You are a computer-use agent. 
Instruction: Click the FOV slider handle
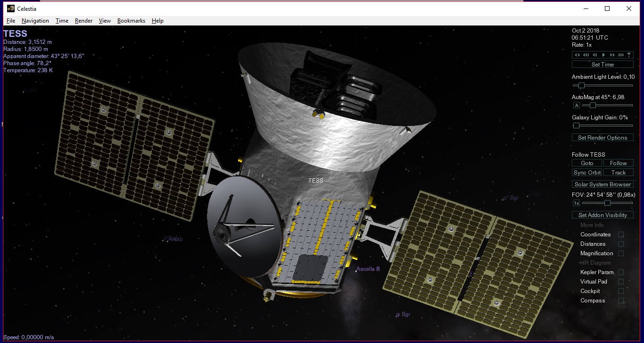[608, 203]
